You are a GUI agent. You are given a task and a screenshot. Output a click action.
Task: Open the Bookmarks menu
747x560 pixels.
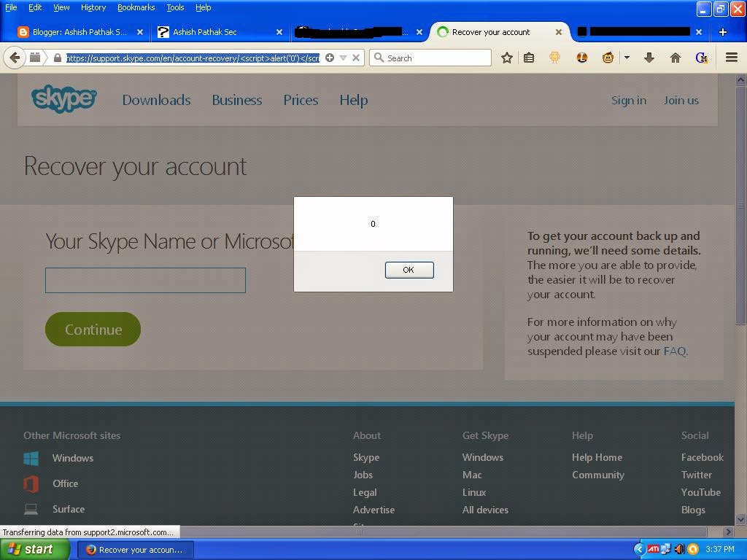pos(136,7)
